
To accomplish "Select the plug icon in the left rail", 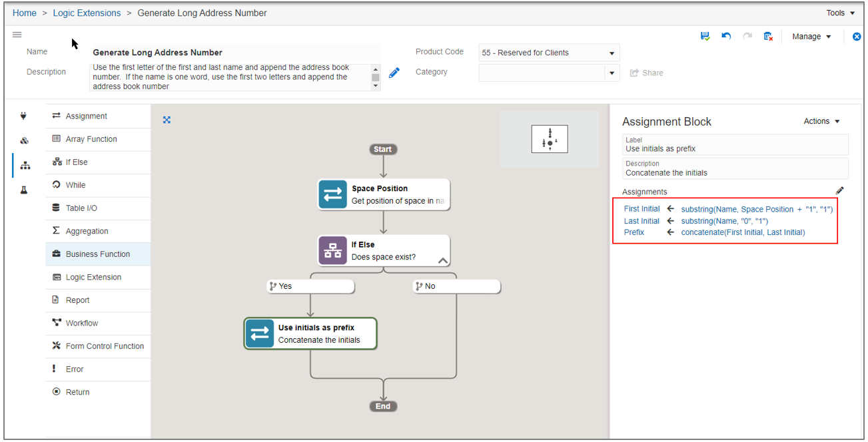I will (x=23, y=115).
